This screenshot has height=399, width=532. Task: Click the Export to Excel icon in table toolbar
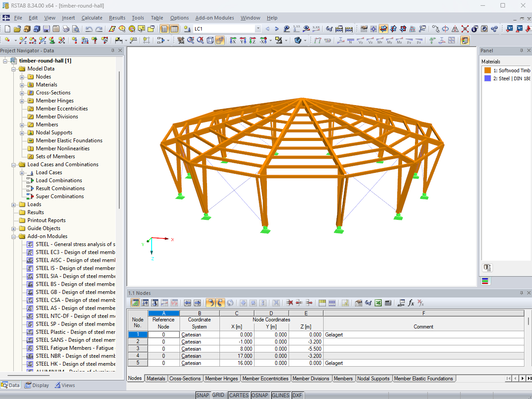tap(378, 303)
